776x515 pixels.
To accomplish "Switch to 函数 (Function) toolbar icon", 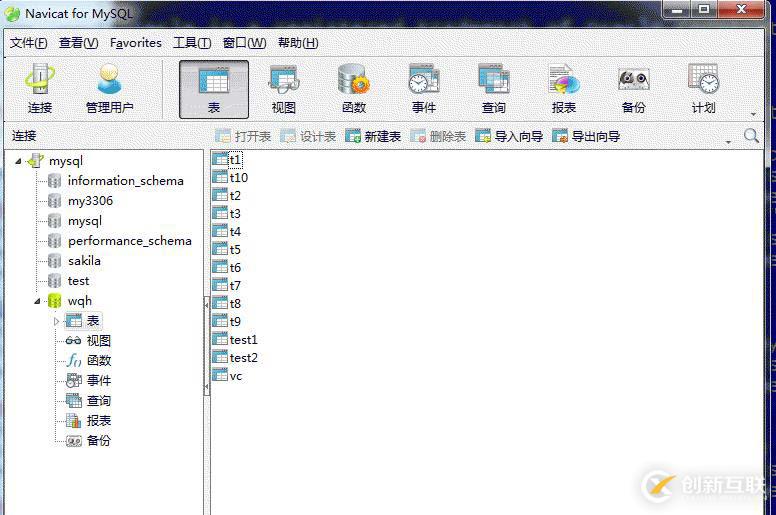I will point(354,89).
